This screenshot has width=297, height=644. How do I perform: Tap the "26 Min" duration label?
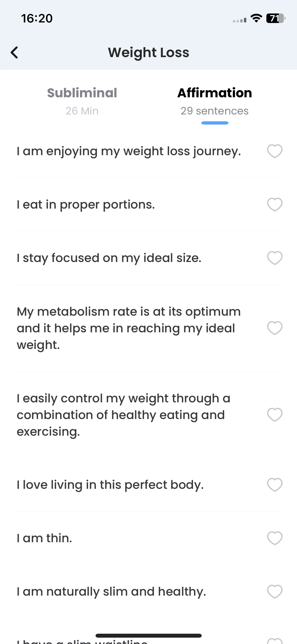pos(82,111)
